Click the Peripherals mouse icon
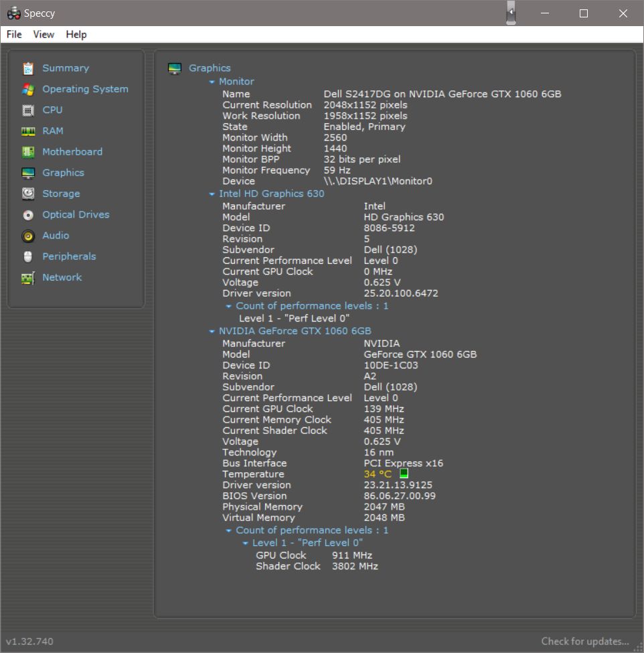The height and width of the screenshot is (653, 644). pyautogui.click(x=28, y=257)
